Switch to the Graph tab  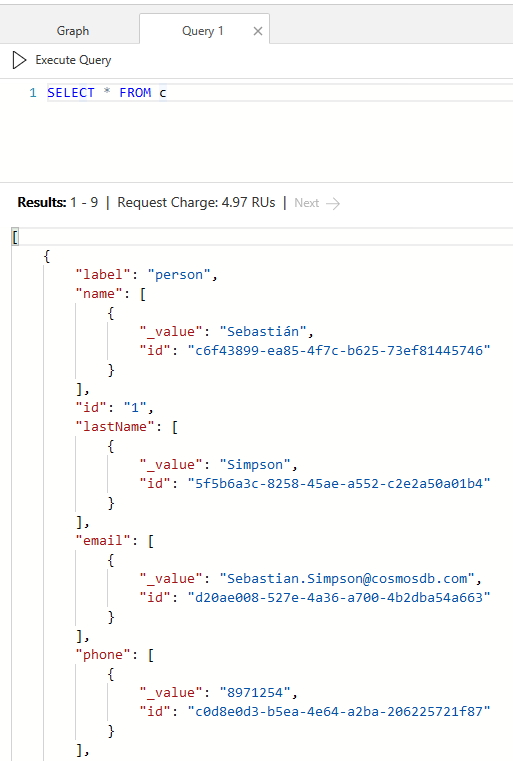73,31
